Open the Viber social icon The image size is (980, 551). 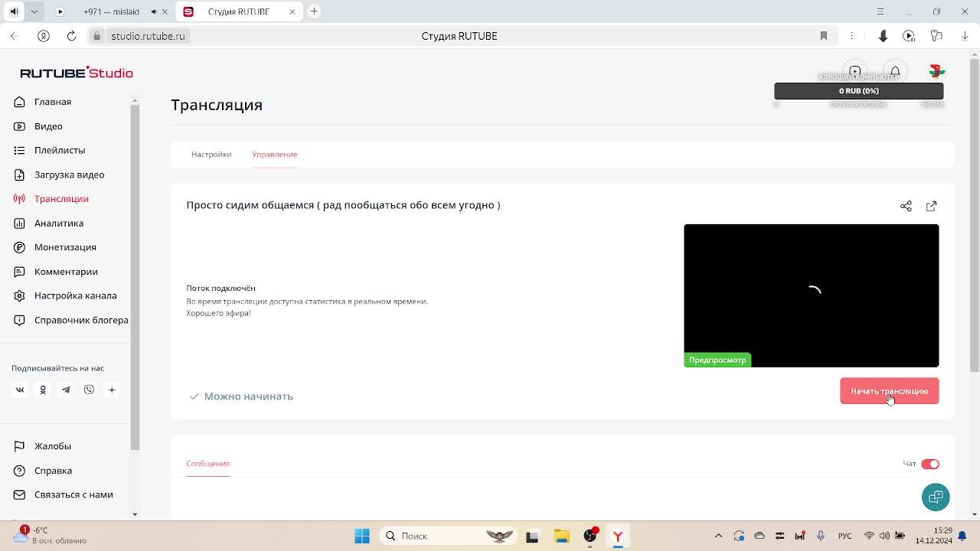[89, 390]
